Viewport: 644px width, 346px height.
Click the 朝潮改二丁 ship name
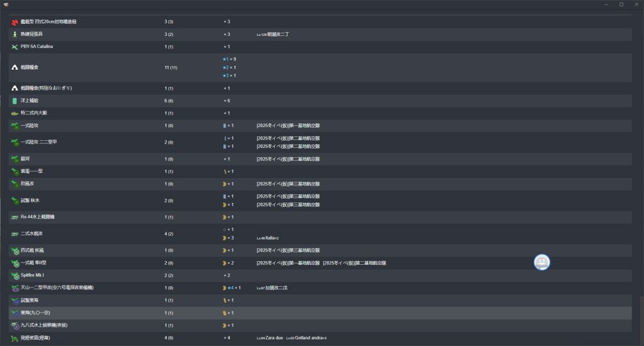(x=279, y=35)
